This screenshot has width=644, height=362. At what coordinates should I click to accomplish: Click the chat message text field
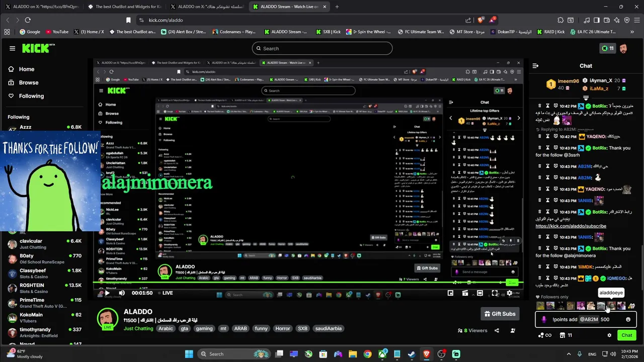pyautogui.click(x=586, y=319)
